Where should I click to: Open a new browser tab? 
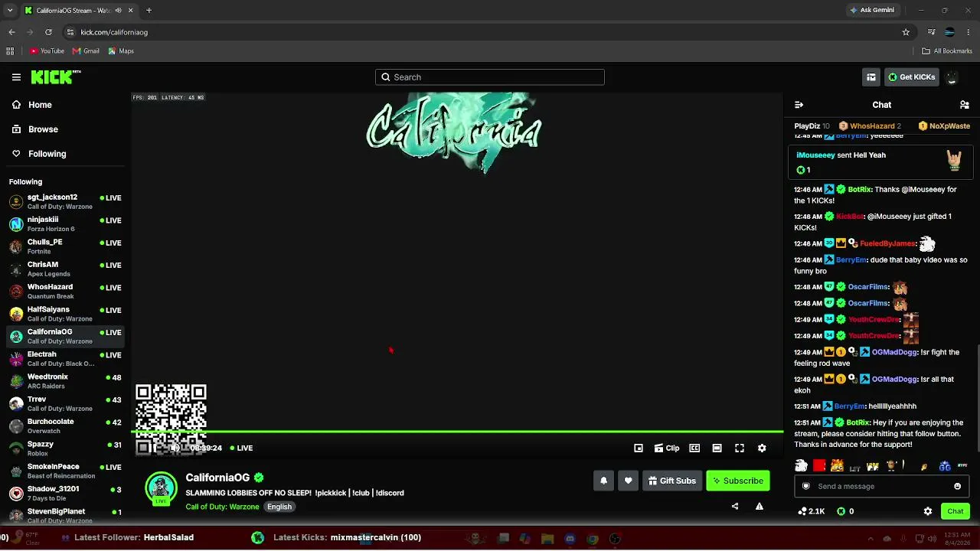coord(149,10)
